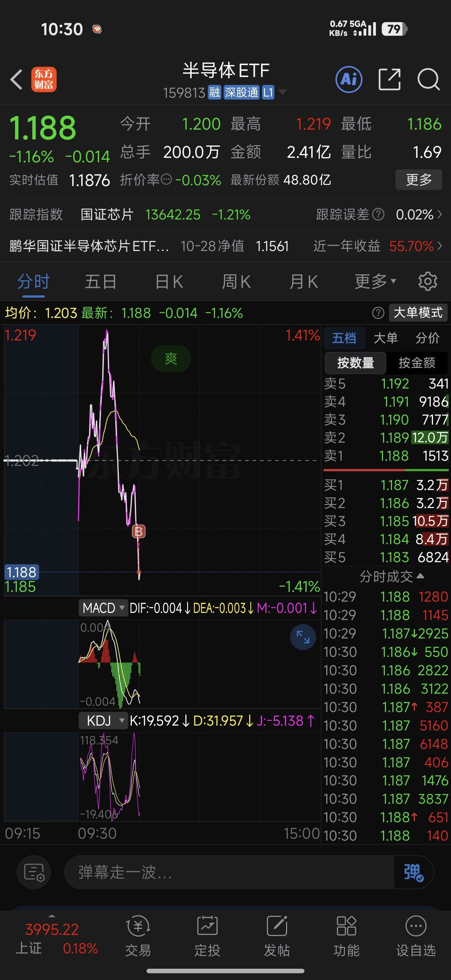The image size is (451, 980).
Task: Open the danmaku list icon
Action: click(34, 872)
